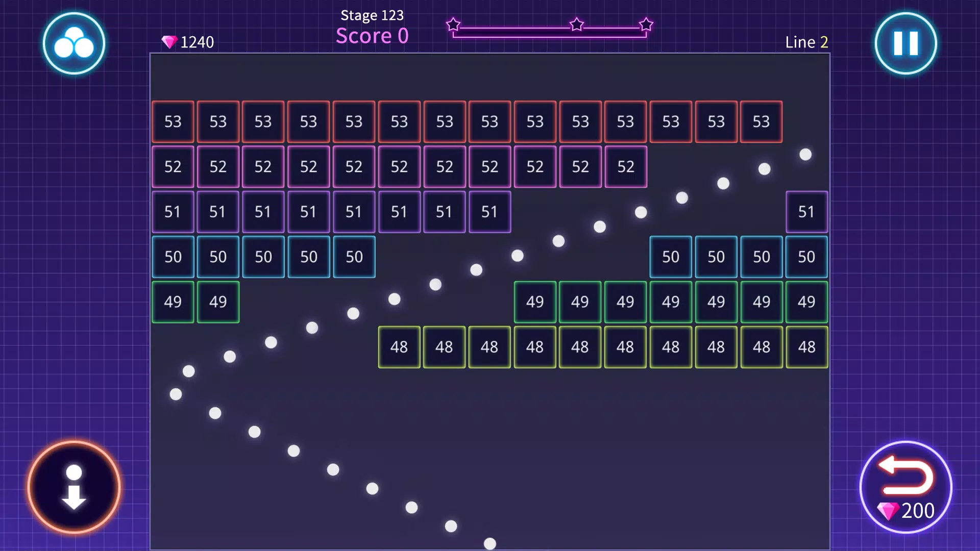Click the Score 0 display
980x551 pixels.
[372, 35]
